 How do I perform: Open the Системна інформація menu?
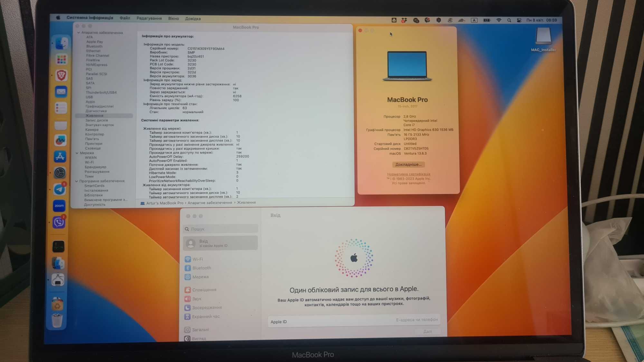pyautogui.click(x=90, y=18)
